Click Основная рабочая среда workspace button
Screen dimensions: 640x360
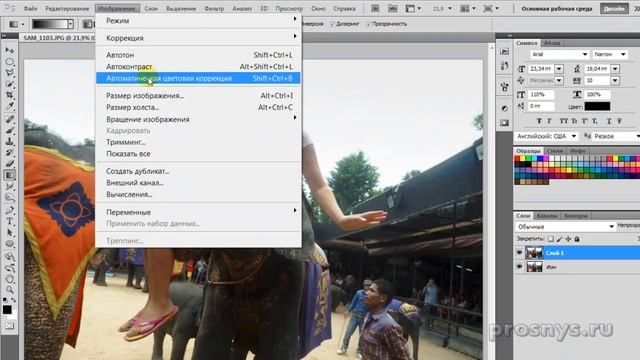(557, 9)
